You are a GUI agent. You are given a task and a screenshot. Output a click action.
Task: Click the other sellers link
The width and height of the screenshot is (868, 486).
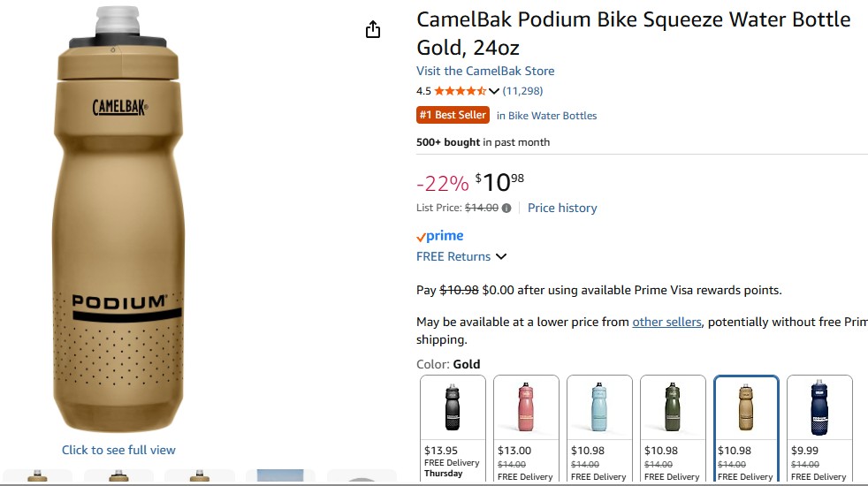[666, 322]
